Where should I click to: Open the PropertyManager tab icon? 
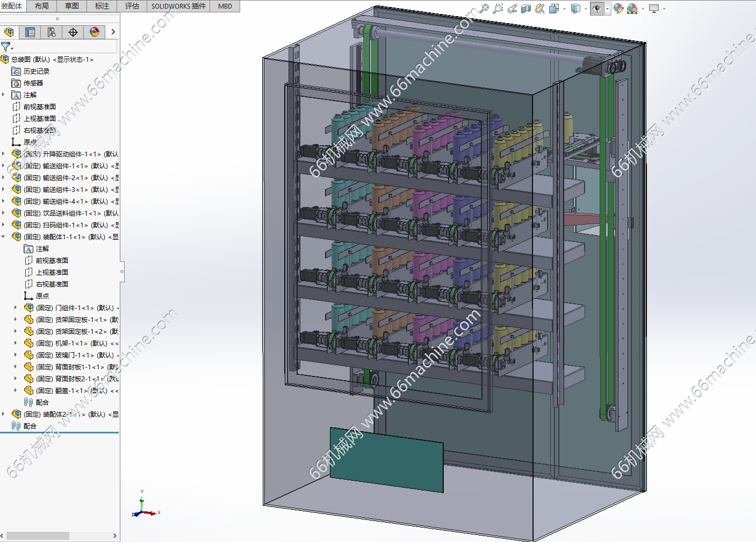pyautogui.click(x=30, y=32)
